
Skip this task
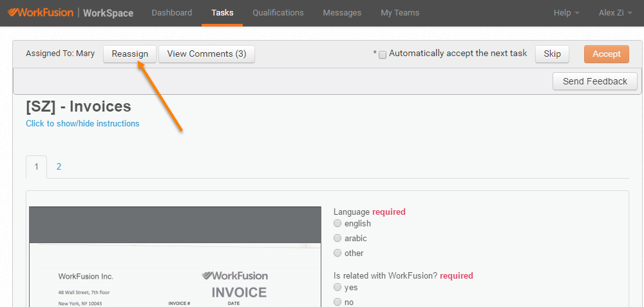(x=552, y=54)
